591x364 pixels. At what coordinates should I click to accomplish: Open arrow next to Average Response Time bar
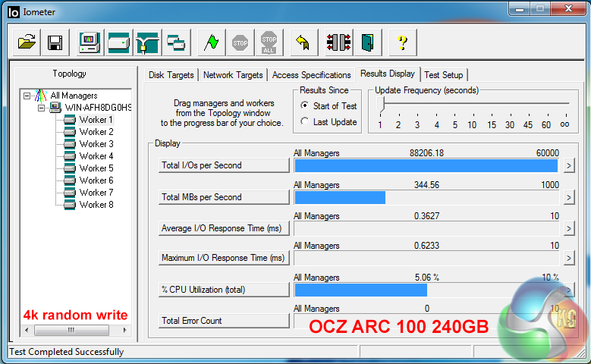pos(569,228)
